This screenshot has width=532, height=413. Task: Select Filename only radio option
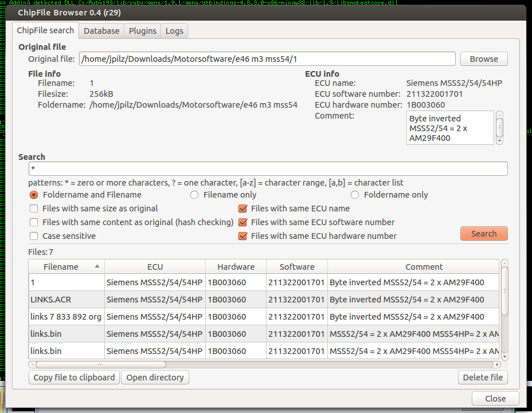coord(223,195)
